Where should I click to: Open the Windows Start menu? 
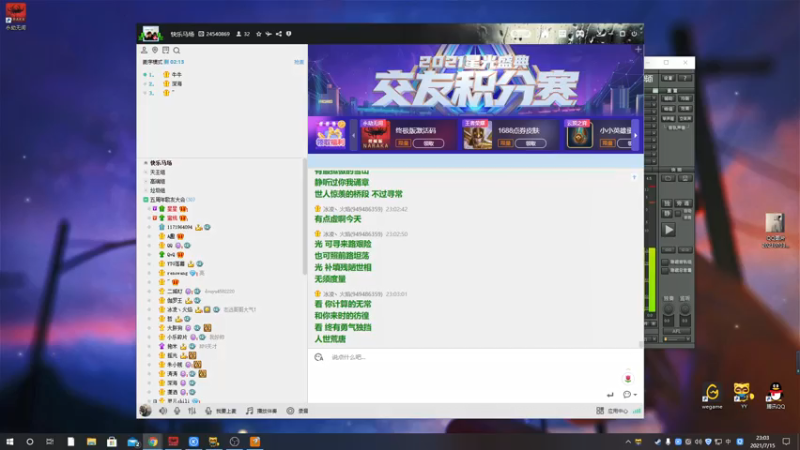coord(10,442)
